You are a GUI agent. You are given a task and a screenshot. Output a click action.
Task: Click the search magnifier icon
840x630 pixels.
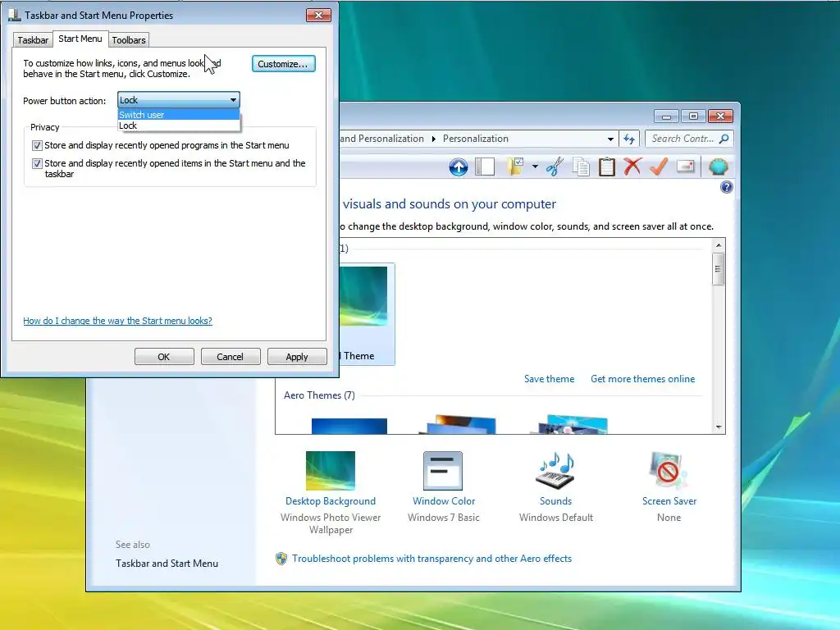pyautogui.click(x=724, y=139)
